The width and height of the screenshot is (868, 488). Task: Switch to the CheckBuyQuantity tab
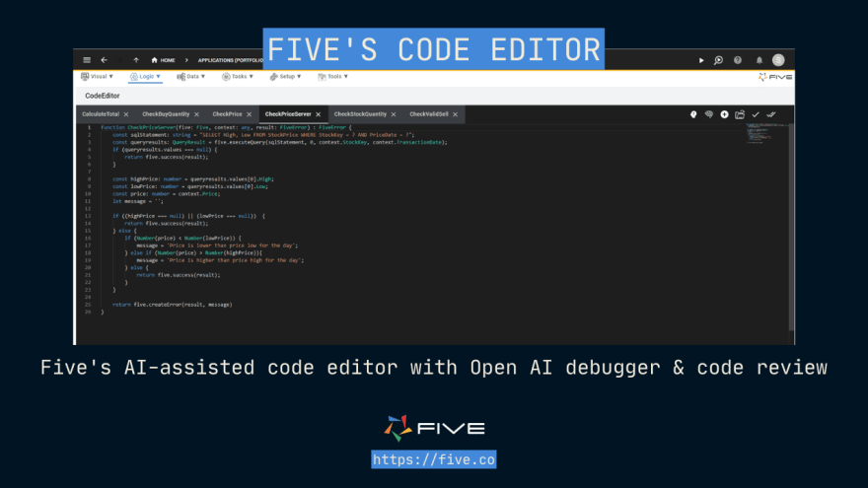(x=166, y=114)
